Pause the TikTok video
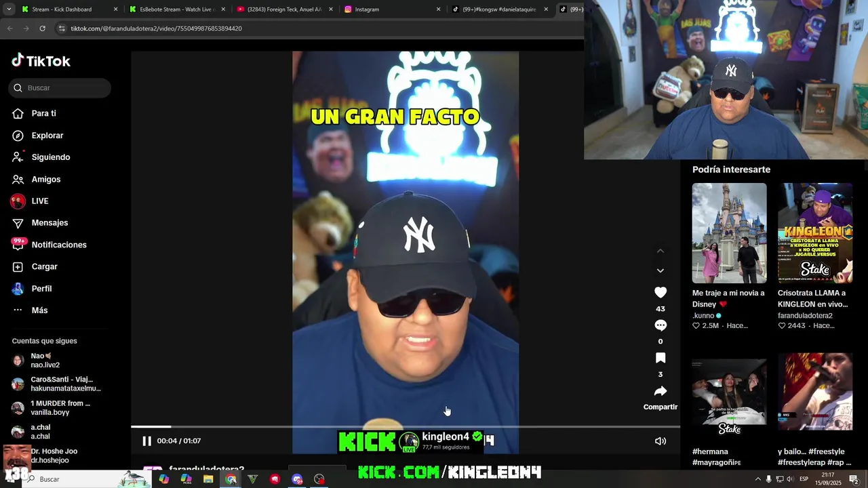This screenshot has height=488, width=868. tap(146, 441)
